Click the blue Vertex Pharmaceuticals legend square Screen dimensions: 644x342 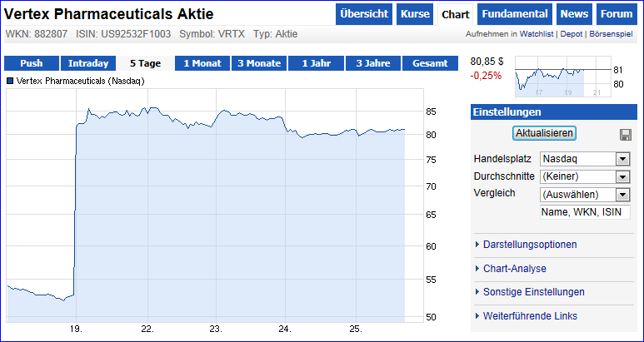9,81
